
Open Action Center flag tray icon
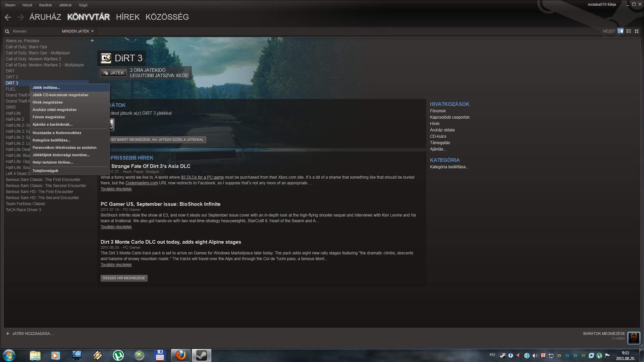(607, 356)
